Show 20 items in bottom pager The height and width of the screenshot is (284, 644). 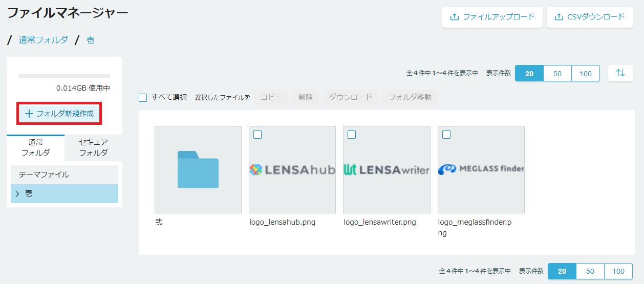[562, 271]
